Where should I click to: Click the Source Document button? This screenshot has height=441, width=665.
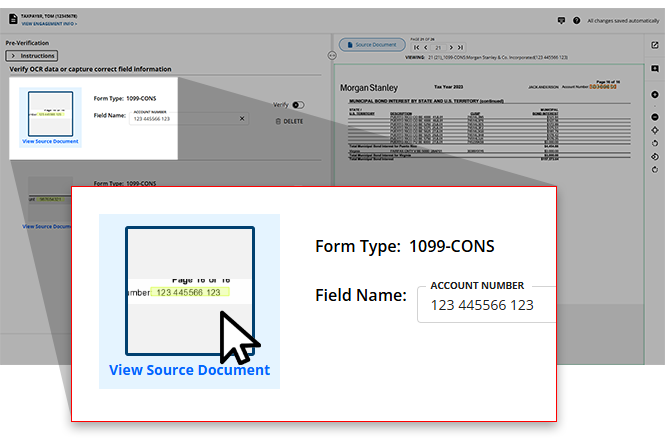tap(372, 45)
